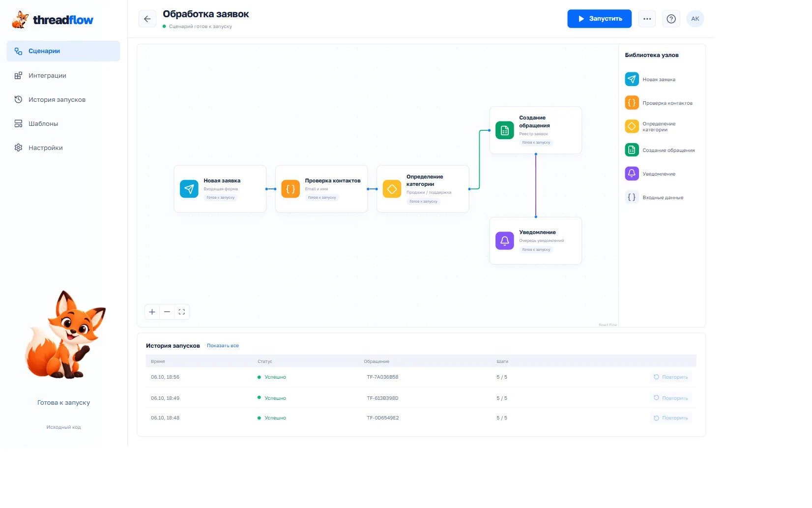Repeat the run for TF-0D6549E2
The height and width of the screenshot is (508, 812).
[x=670, y=418]
